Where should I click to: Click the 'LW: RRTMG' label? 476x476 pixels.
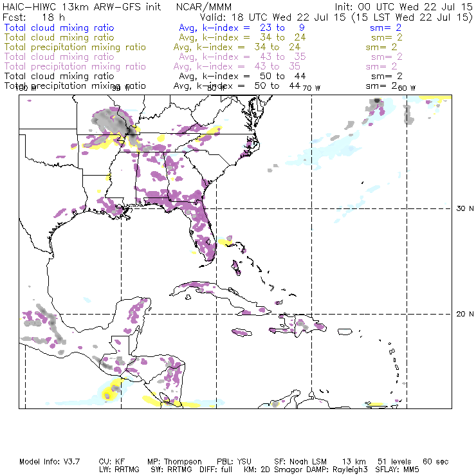tap(119, 470)
